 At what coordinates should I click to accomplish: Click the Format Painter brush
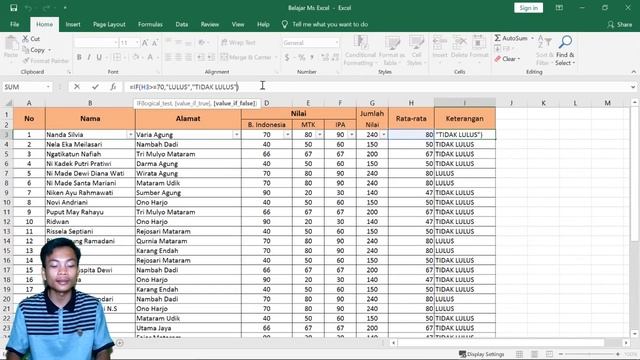[46, 61]
